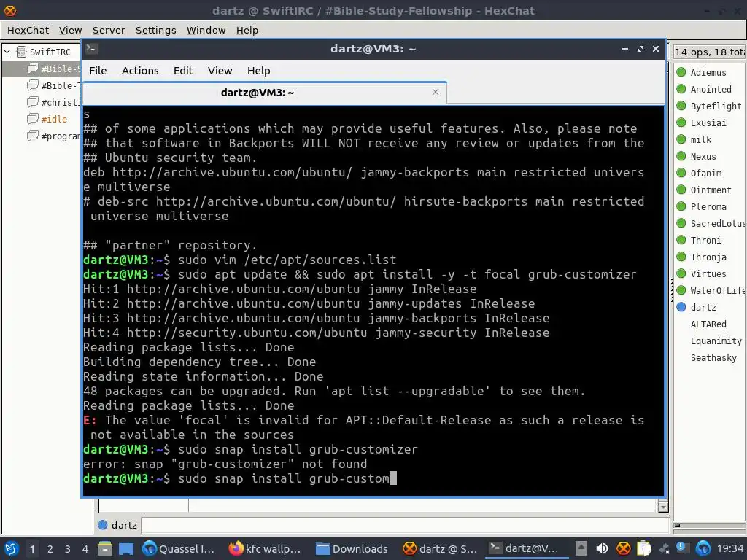
Task: Select user Virtues in the user list
Action: tap(708, 274)
